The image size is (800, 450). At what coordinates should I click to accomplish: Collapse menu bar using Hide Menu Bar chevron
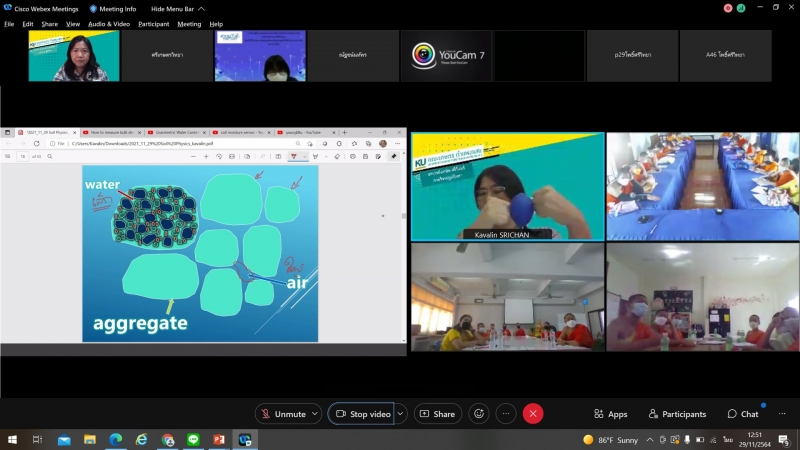click(200, 8)
